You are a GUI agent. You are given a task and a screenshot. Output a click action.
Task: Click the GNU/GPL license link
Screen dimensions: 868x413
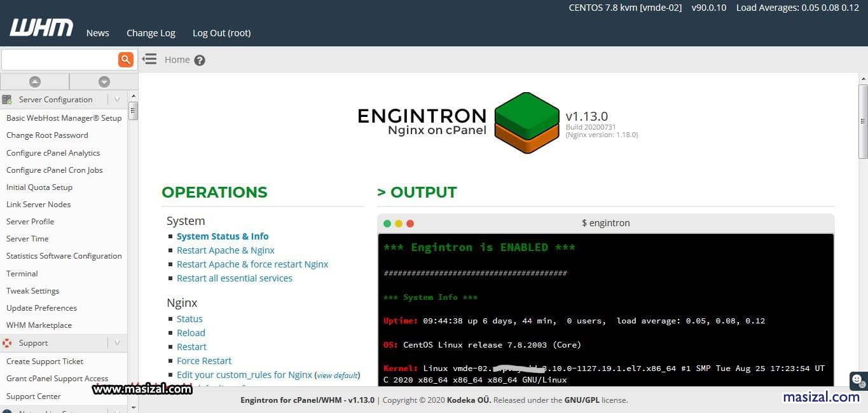583,400
